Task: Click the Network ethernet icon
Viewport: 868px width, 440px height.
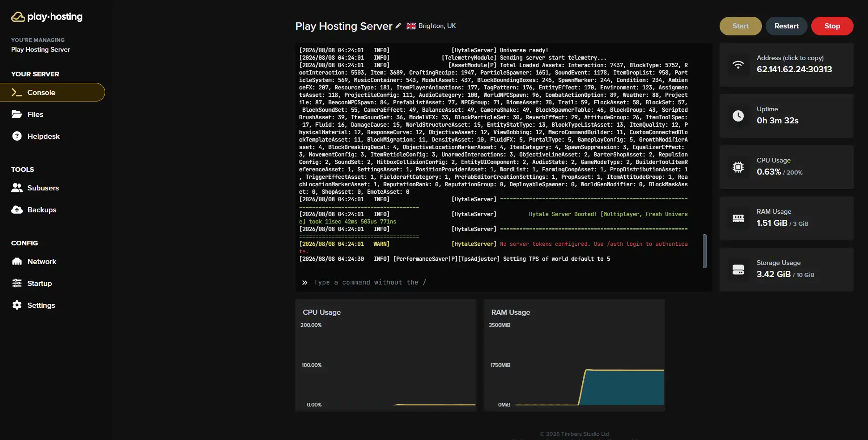Action: point(17,261)
